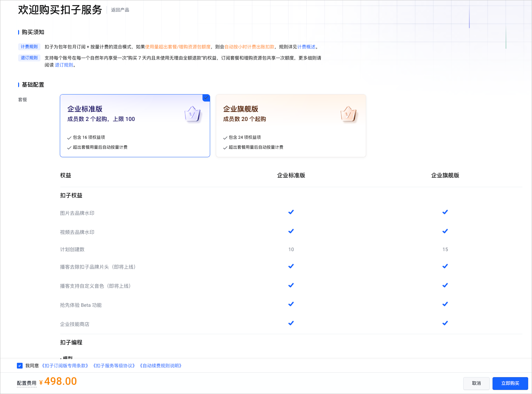Click 播客去除扣子品牌片头 checkmark under 企业标准版

coord(291,266)
